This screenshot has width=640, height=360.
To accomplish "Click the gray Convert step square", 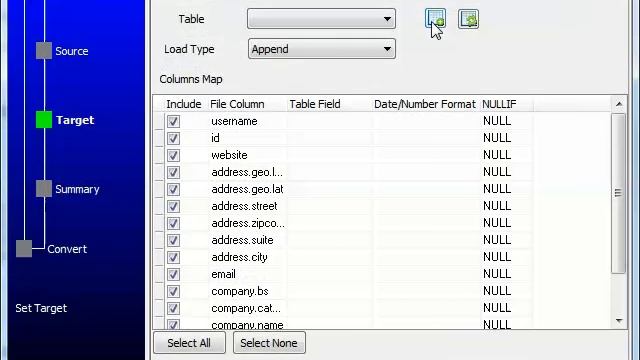I will (x=24, y=249).
